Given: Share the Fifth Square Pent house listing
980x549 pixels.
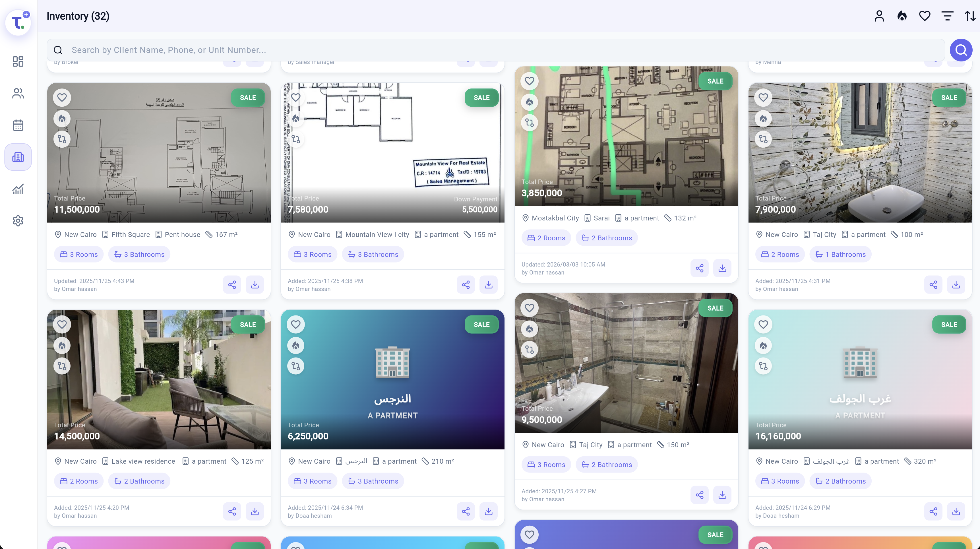Looking at the screenshot, I should pos(232,284).
